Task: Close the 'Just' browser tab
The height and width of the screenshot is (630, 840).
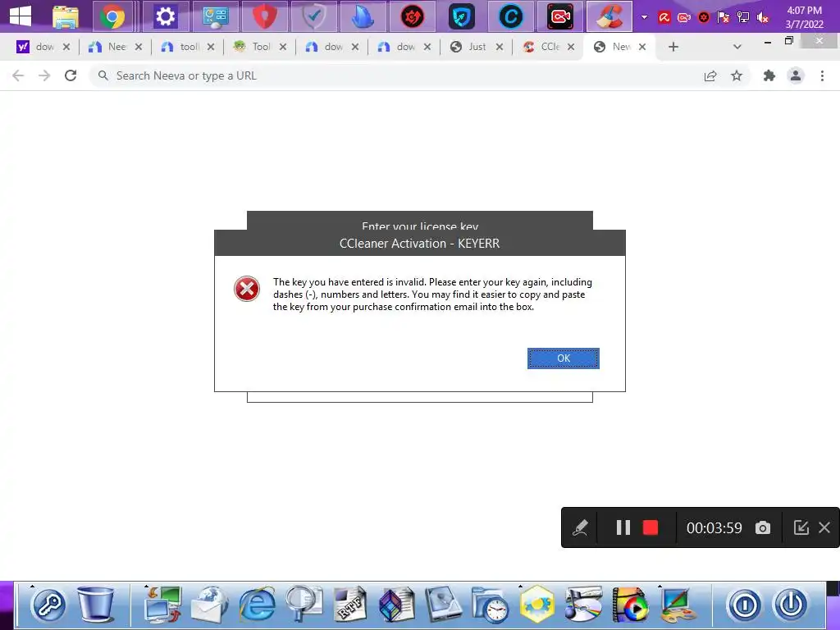Action: tap(500, 47)
